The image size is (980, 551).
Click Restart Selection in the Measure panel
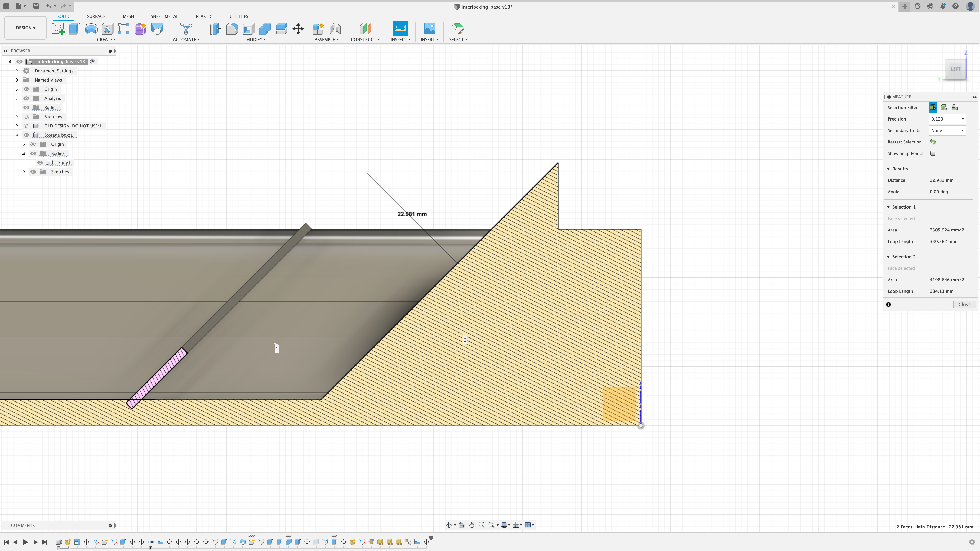(933, 141)
